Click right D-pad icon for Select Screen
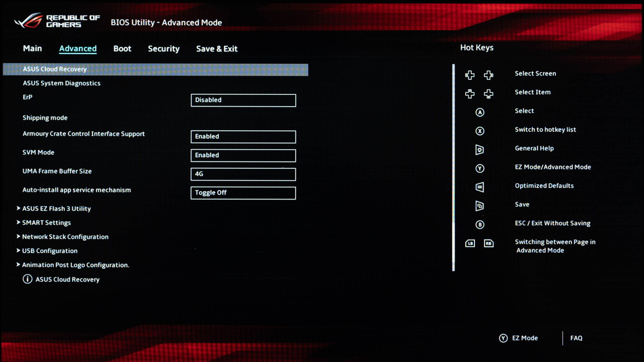 488,75
